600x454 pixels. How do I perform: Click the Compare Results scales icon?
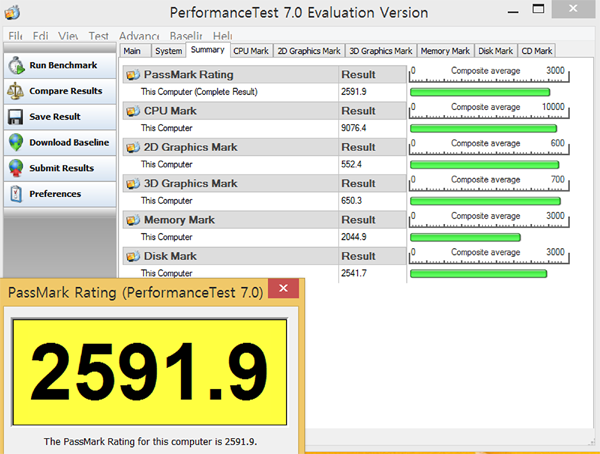16,91
